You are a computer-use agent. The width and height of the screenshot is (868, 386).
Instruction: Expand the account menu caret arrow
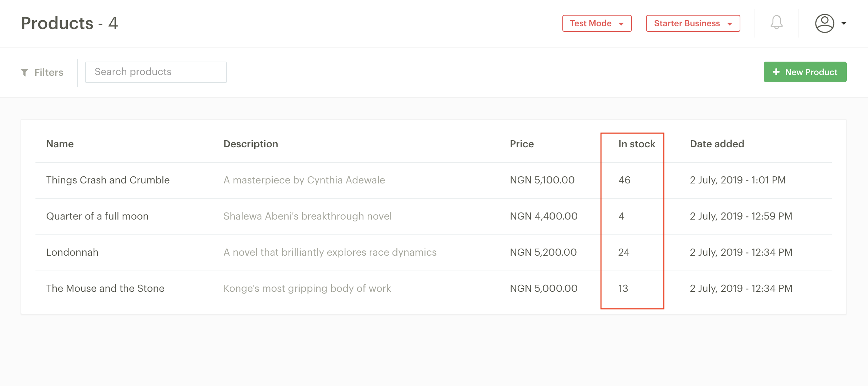(844, 23)
